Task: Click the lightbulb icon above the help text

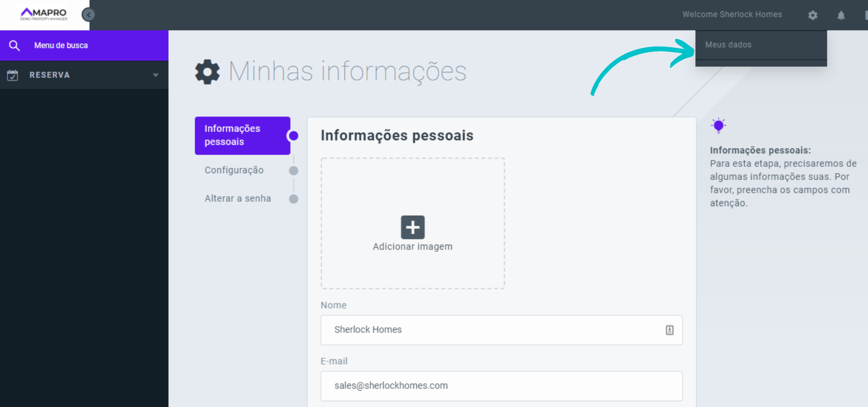Action: click(718, 125)
